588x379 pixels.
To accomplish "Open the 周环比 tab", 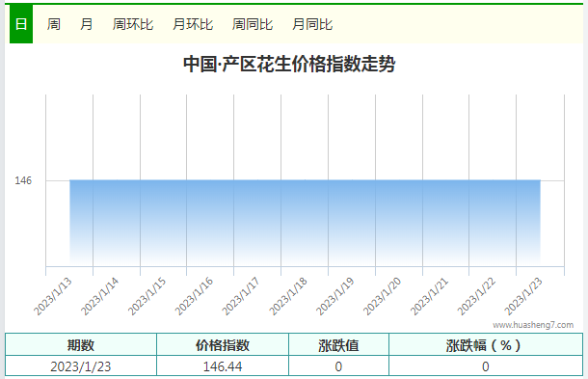I will click(x=133, y=24).
